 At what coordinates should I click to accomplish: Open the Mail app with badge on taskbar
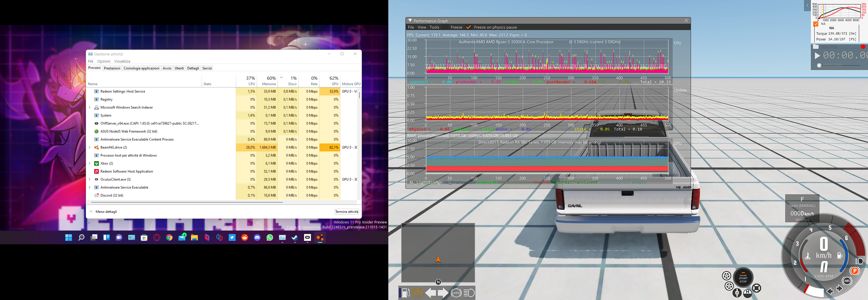pyautogui.click(x=182, y=237)
